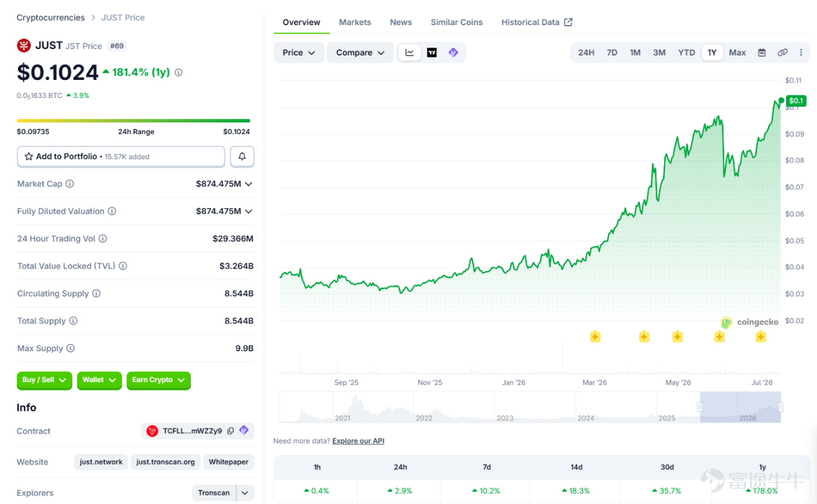Click the Total Value Locked info icon
This screenshot has width=817, height=504.
click(123, 266)
